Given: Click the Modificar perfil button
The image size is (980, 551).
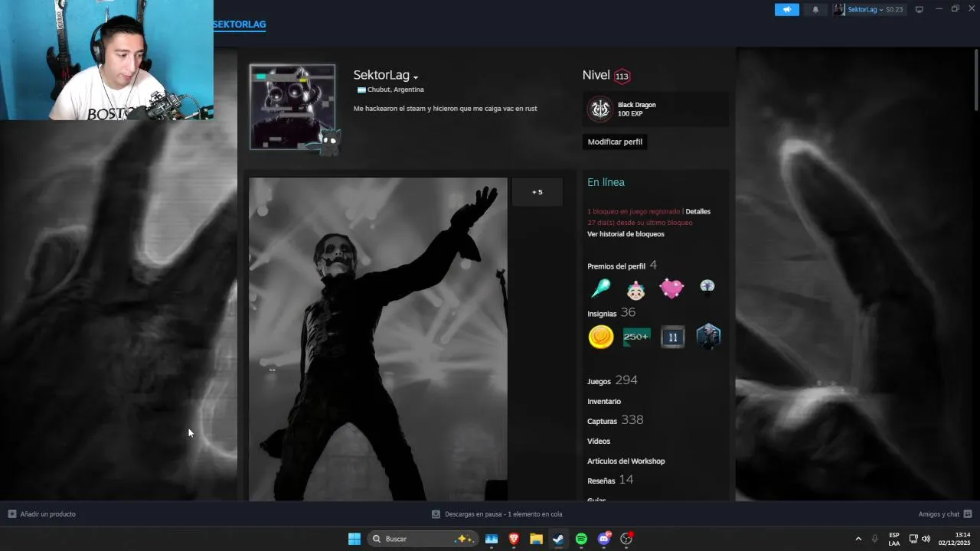Looking at the screenshot, I should (615, 142).
